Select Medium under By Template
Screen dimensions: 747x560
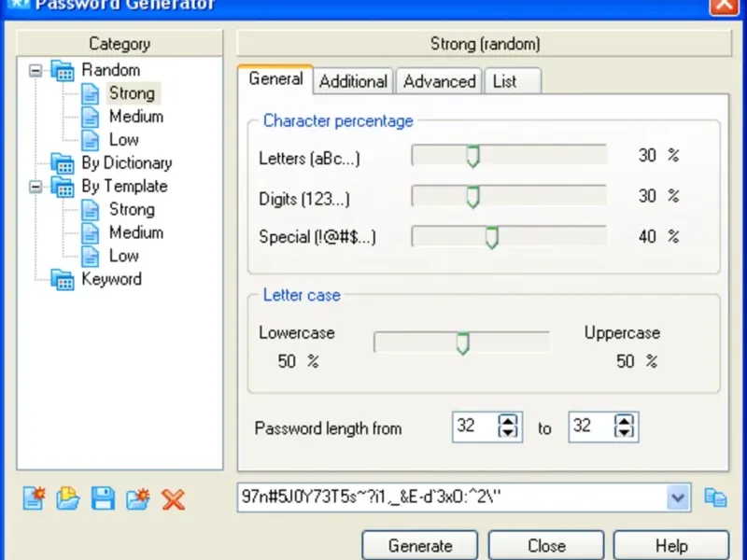pyautogui.click(x=136, y=232)
